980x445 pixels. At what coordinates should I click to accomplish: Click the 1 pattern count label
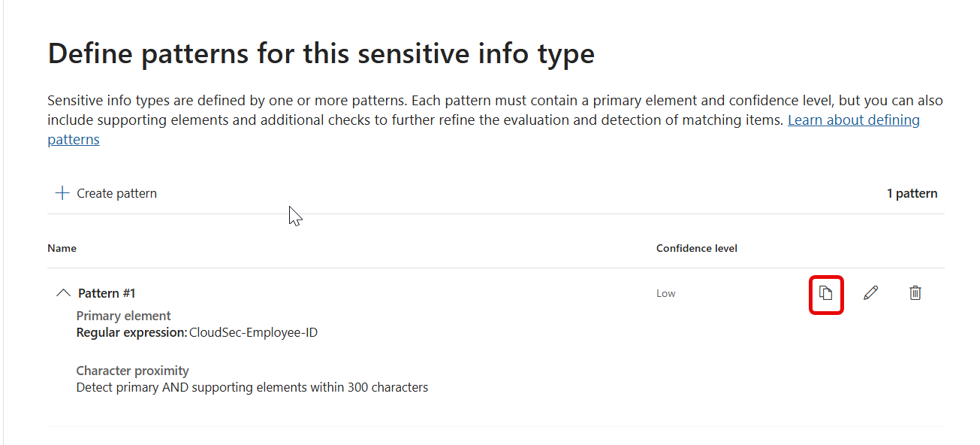point(912,193)
